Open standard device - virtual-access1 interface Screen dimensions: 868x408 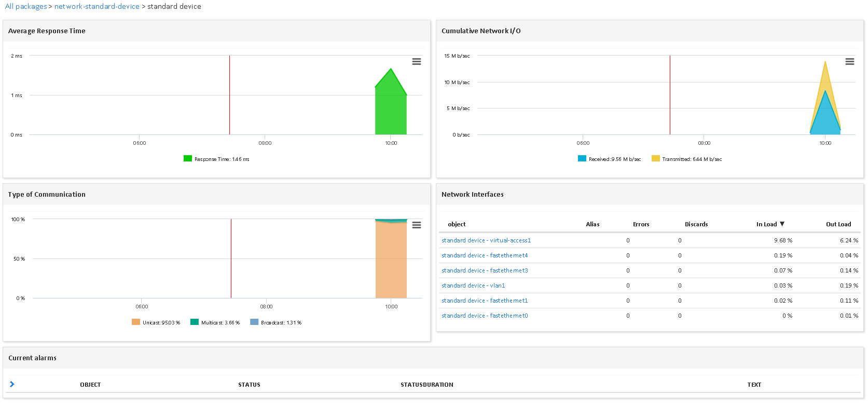click(486, 240)
